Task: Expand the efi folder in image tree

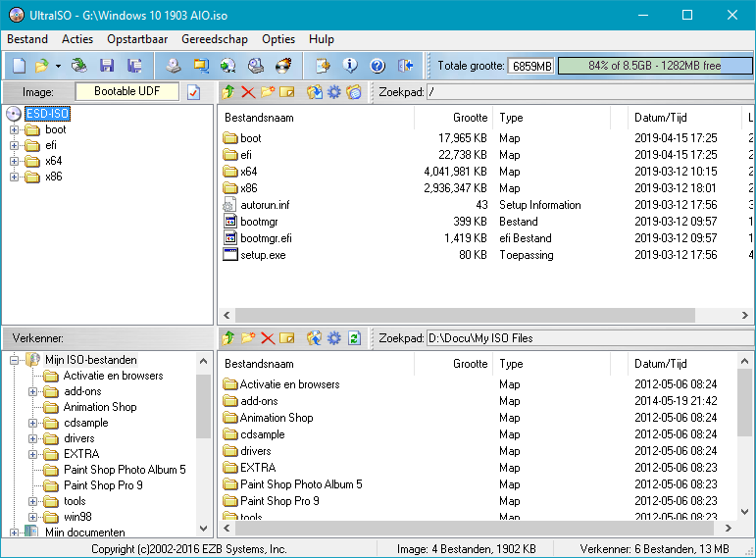Action: click(14, 146)
